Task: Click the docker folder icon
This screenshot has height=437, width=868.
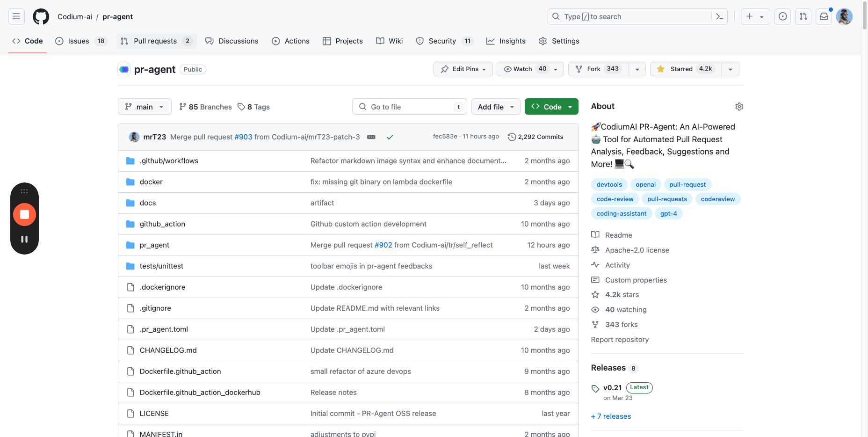Action: tap(130, 182)
